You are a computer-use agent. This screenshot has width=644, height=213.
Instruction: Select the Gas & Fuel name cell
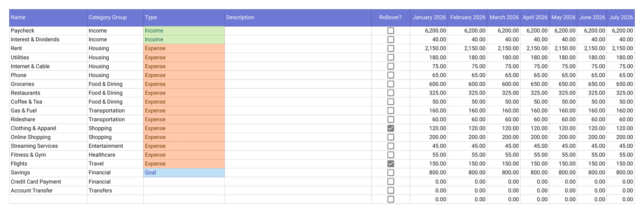point(48,111)
